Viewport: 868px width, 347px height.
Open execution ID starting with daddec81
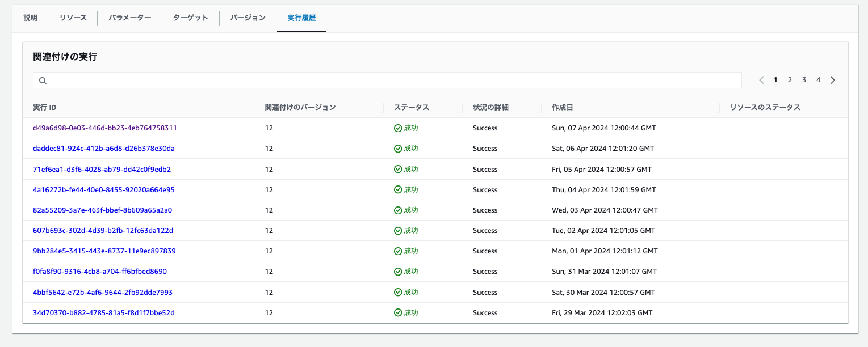[x=104, y=149]
